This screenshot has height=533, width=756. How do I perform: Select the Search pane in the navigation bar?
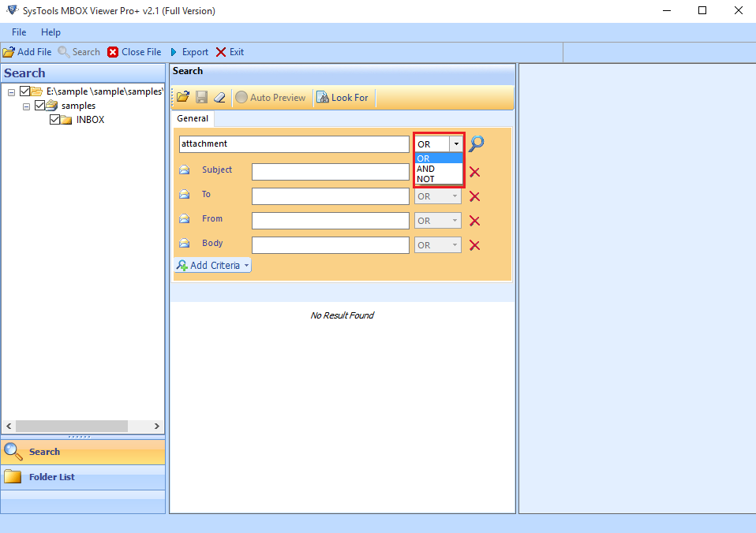[x=83, y=452]
